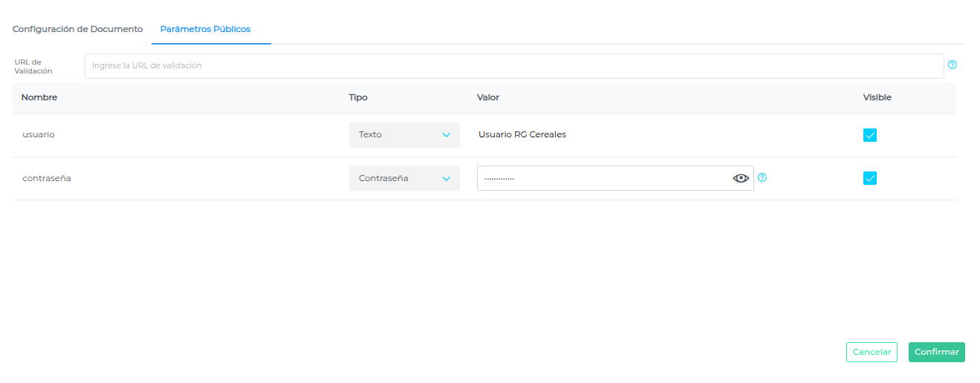Select the Parámetros Públicos tab
Image resolution: width=980 pixels, height=383 pixels.
tap(205, 30)
